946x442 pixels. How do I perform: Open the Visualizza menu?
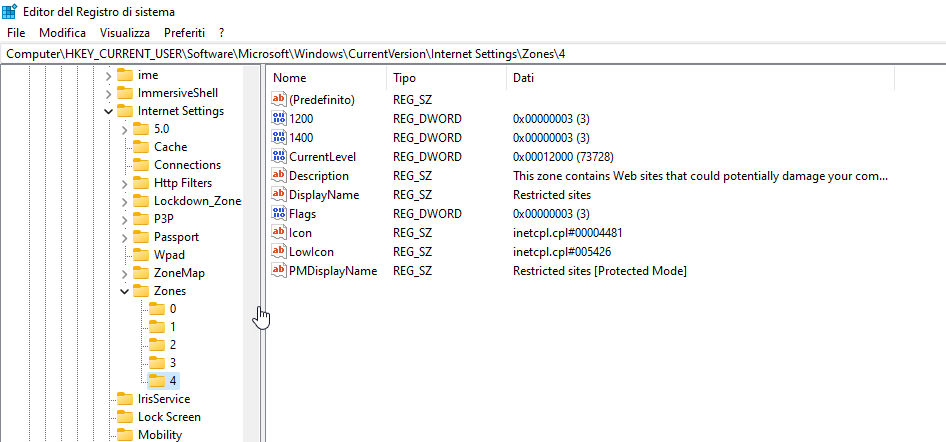click(125, 33)
